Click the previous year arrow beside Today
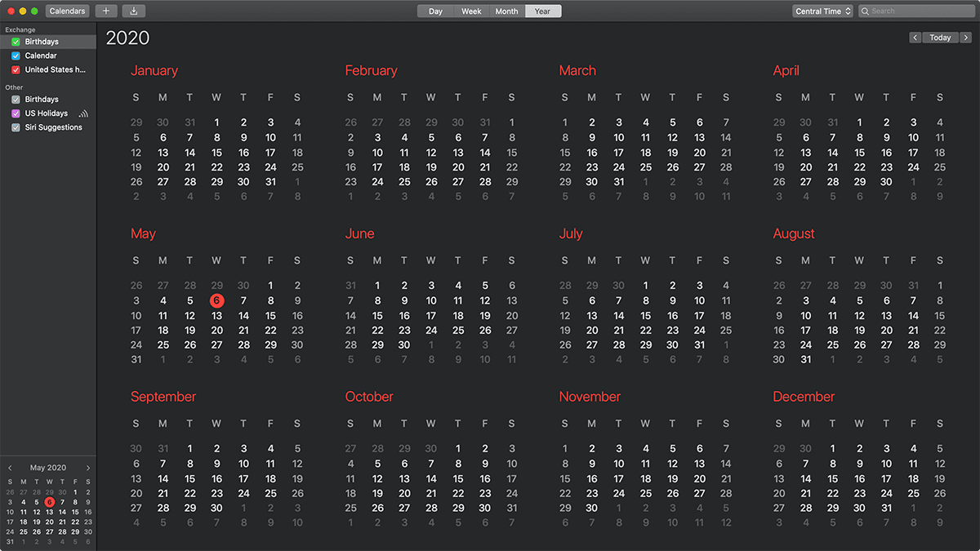This screenshot has width=980, height=551. click(x=915, y=38)
